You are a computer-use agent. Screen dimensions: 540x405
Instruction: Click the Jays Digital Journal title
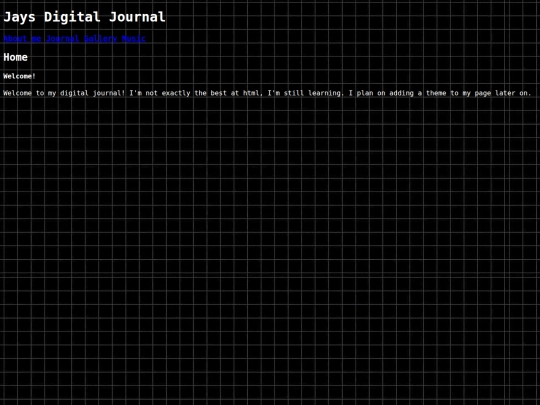(x=84, y=17)
